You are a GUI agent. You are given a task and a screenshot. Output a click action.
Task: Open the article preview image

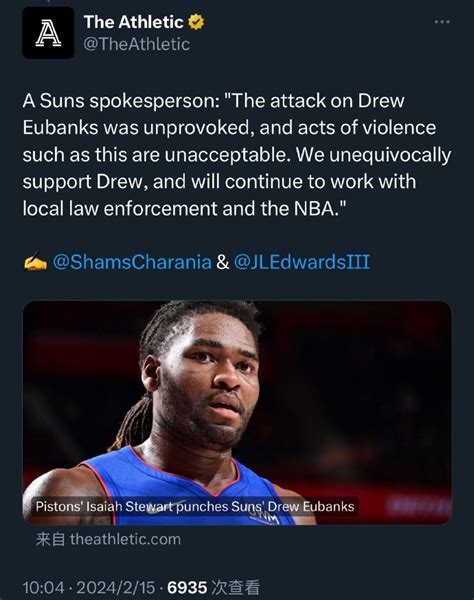coord(237,413)
